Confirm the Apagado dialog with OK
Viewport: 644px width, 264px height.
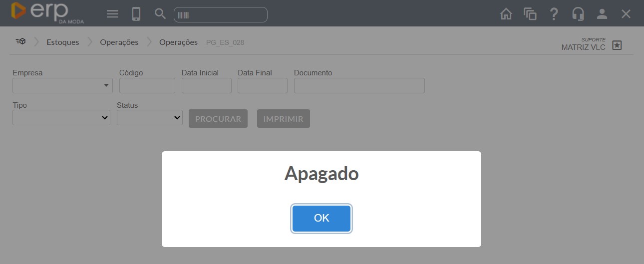[322, 218]
